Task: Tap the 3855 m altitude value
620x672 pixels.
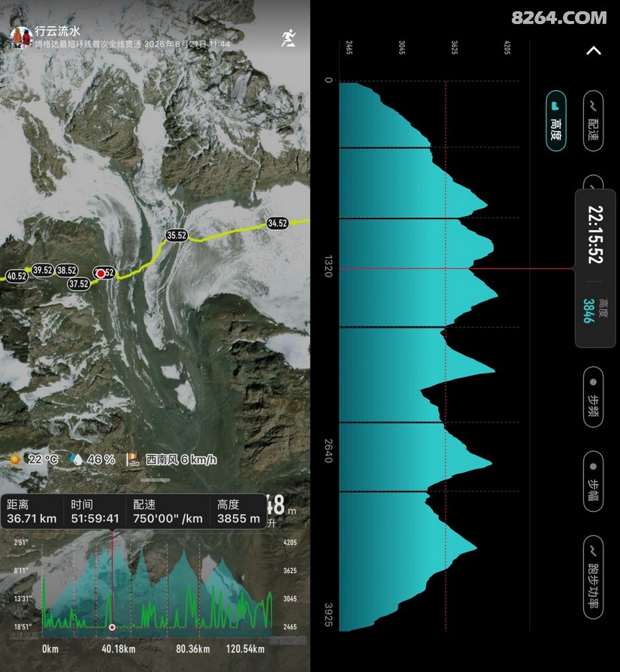Action: (238, 519)
